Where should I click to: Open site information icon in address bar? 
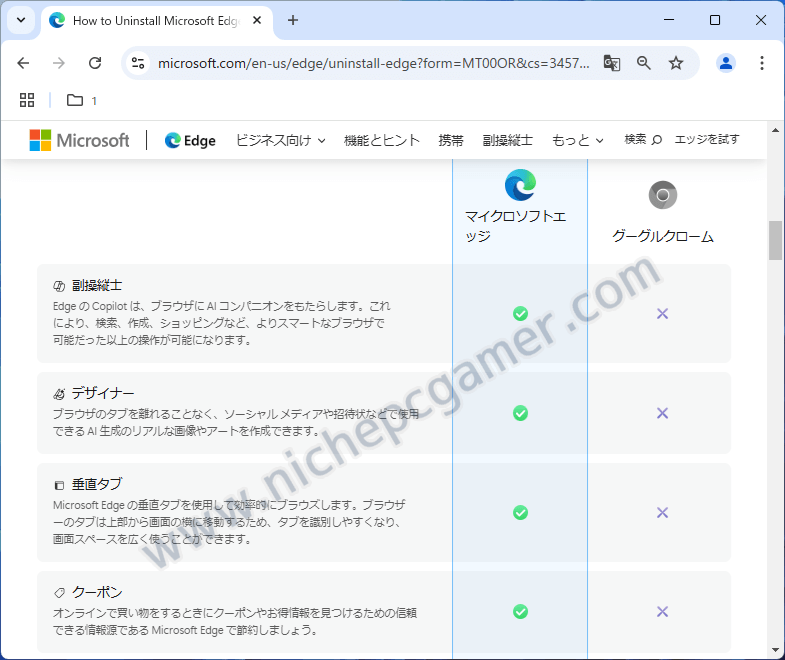[138, 63]
